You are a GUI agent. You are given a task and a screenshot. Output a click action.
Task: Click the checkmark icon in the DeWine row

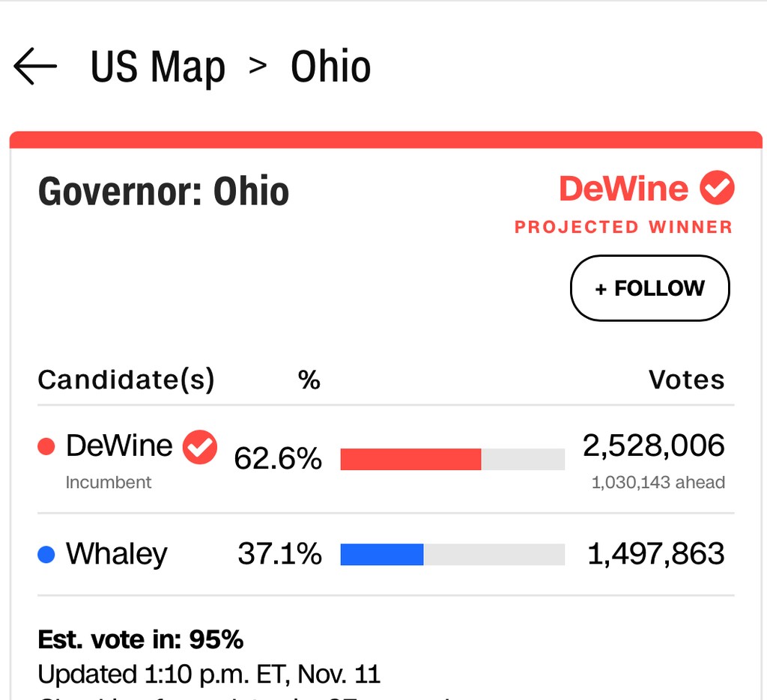tap(200, 447)
